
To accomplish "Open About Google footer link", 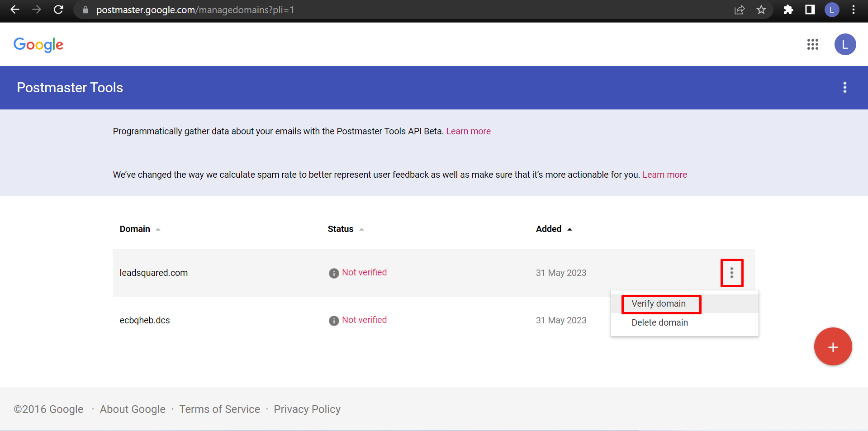I will [133, 409].
